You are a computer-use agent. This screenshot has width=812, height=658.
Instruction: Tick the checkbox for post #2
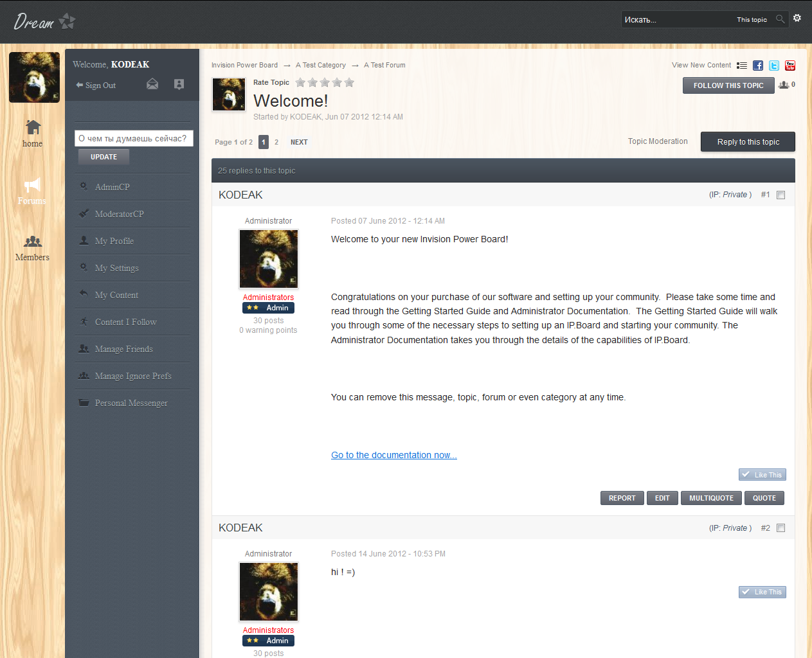click(781, 528)
